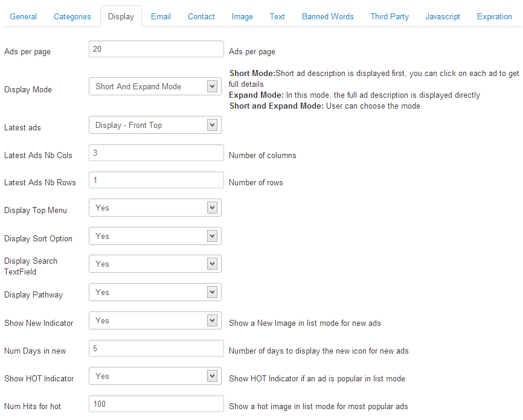Click the 'Display Mode' label
This screenshot has width=523, height=420.
28,90
